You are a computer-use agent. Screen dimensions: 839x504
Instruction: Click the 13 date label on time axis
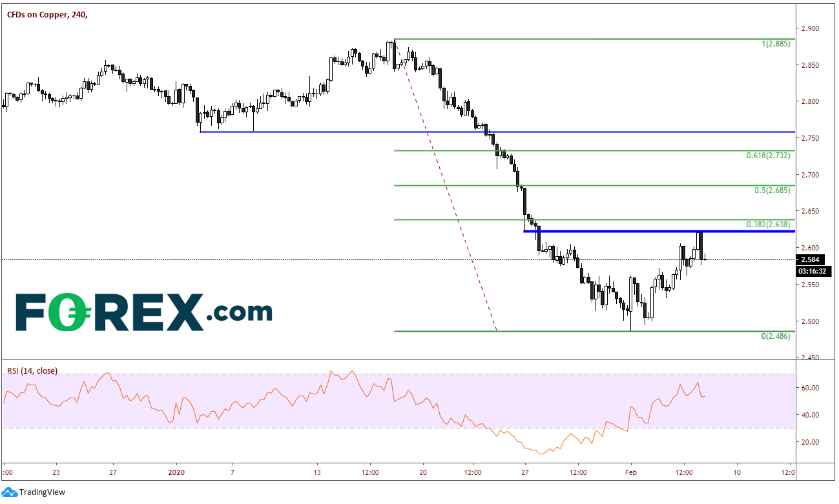316,472
